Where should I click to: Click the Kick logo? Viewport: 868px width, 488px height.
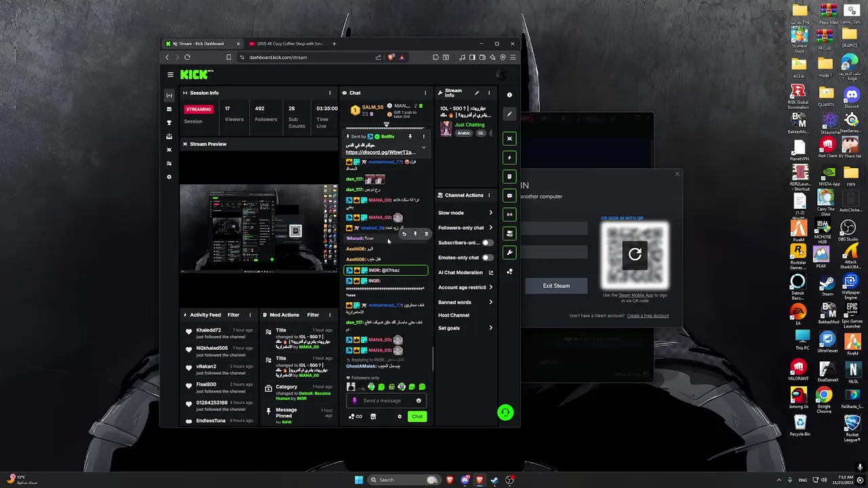(197, 75)
